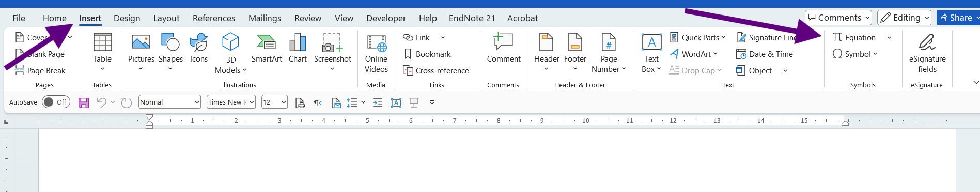This screenshot has height=192, width=980.
Task: Toggle the AutoSave switch
Action: [56, 102]
